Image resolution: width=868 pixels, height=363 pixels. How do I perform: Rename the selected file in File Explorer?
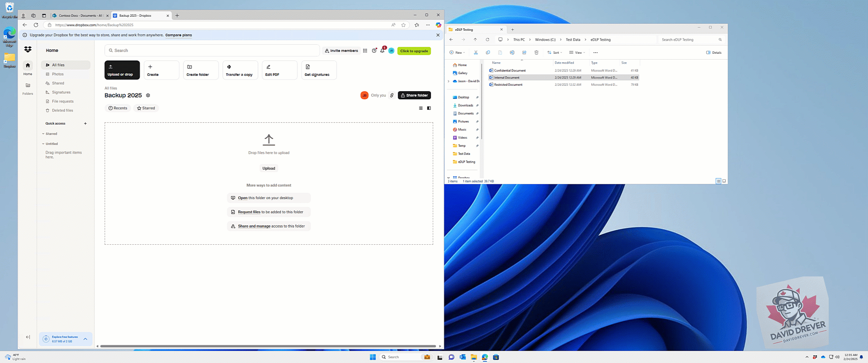[512, 52]
